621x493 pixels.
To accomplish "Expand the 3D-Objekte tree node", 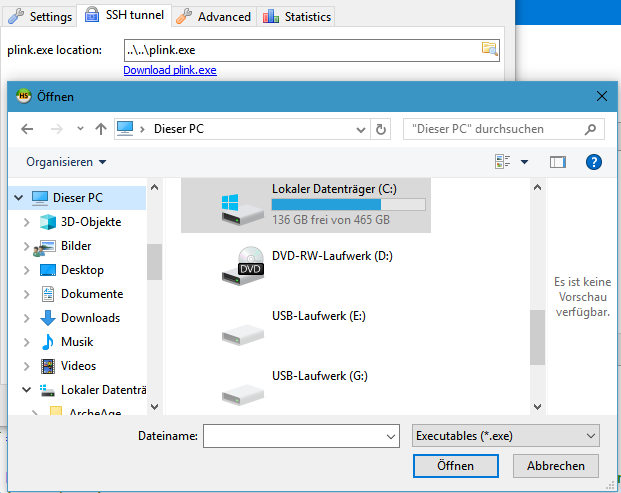I will [x=27, y=222].
